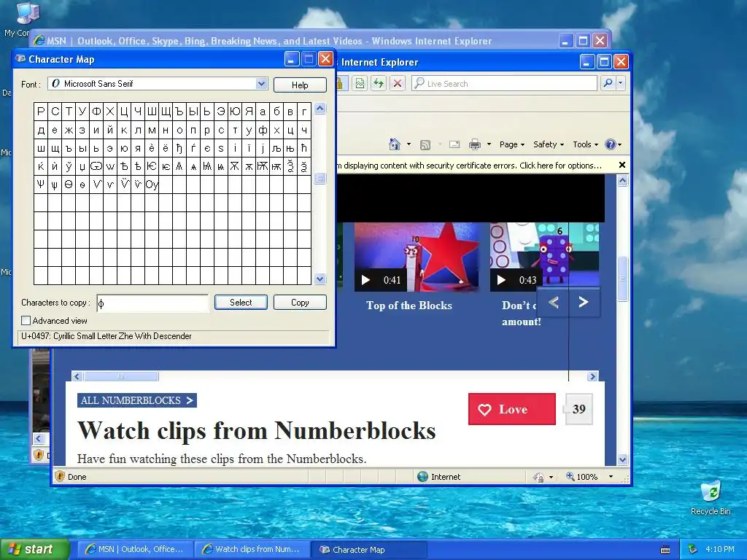747x560 pixels.
Task: Select Cyrillic small letter д in grid
Action: 41,130
